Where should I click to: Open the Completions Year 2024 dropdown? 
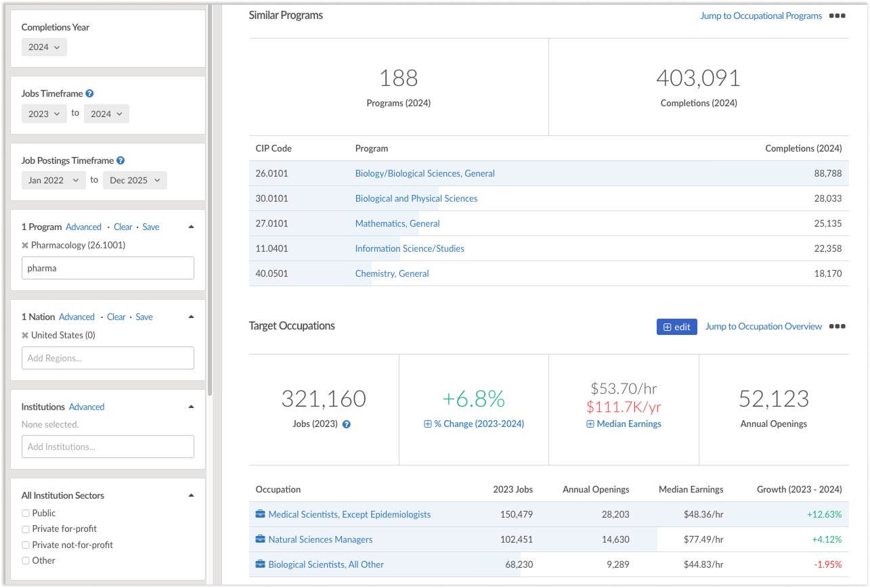[44, 47]
